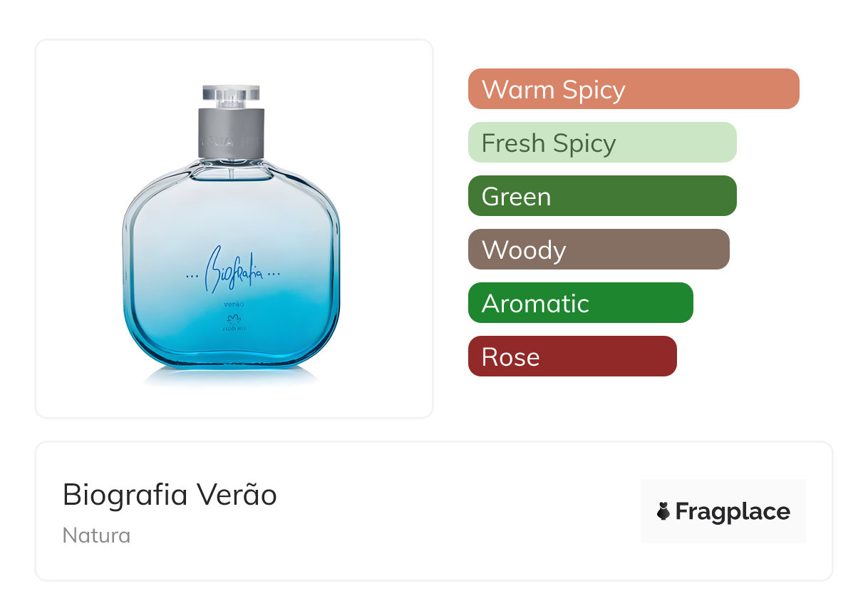Open the Biografia Verão title
Image resolution: width=868 pixels, height=616 pixels.
(170, 495)
